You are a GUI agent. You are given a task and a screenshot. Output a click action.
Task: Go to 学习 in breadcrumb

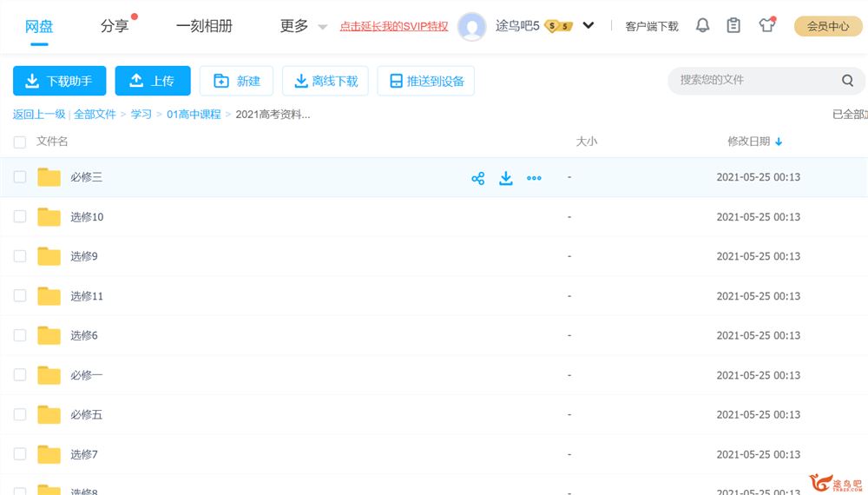pyautogui.click(x=141, y=114)
